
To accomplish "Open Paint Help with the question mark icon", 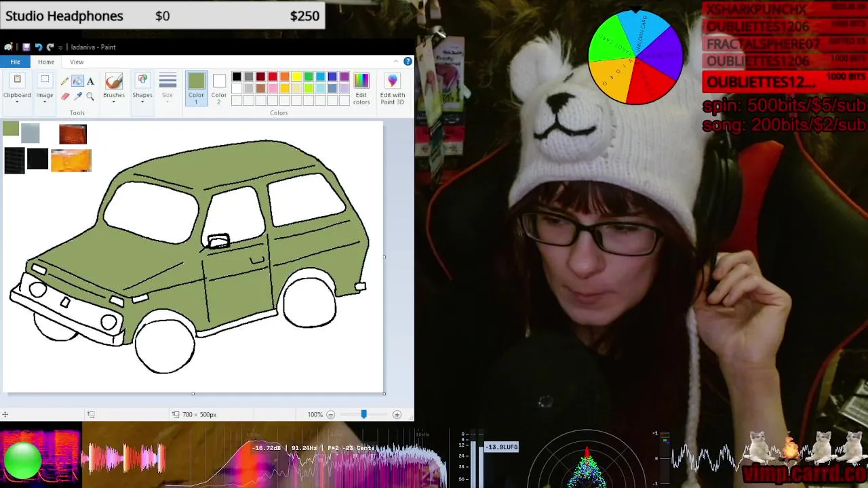I will coord(408,62).
